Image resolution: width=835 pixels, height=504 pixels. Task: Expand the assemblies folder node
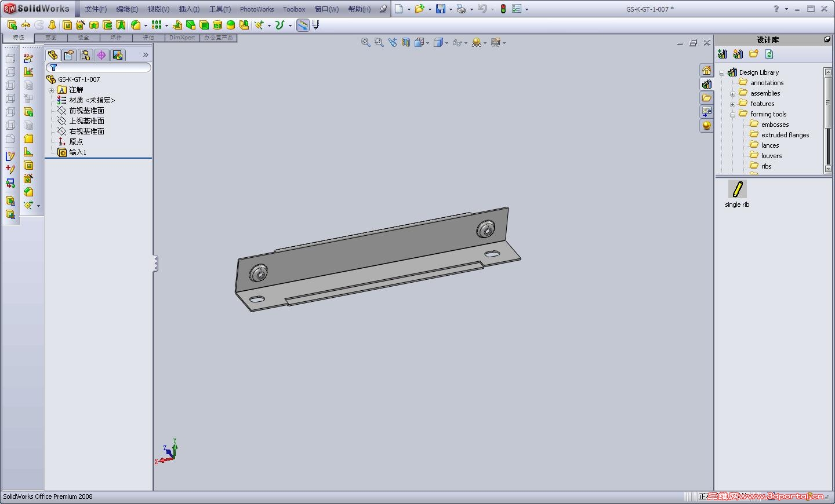pyautogui.click(x=733, y=94)
